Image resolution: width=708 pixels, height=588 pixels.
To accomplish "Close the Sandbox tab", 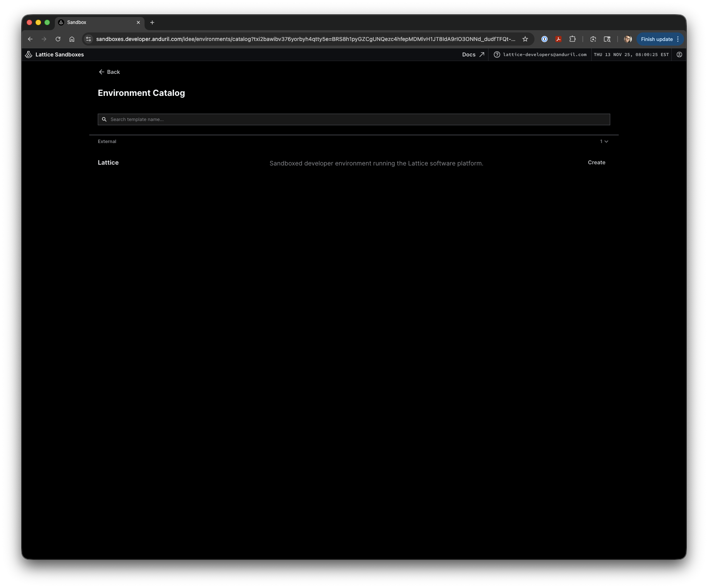I will pyautogui.click(x=138, y=22).
